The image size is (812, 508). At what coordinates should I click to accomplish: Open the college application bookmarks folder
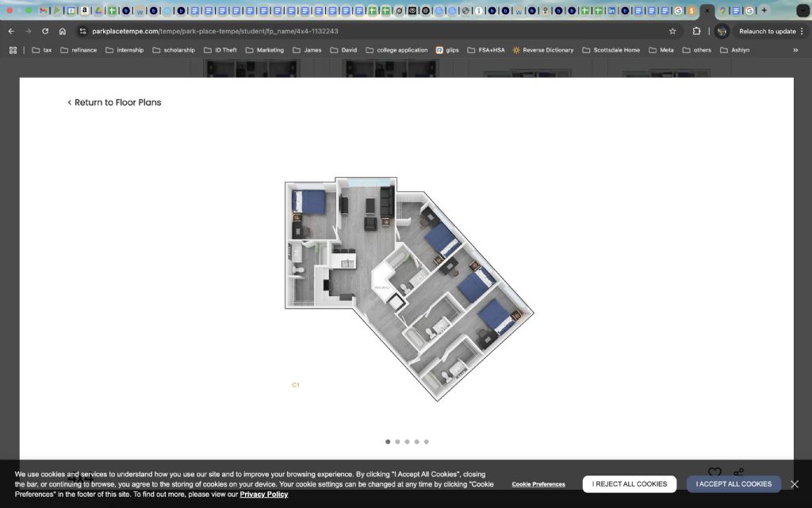point(396,50)
